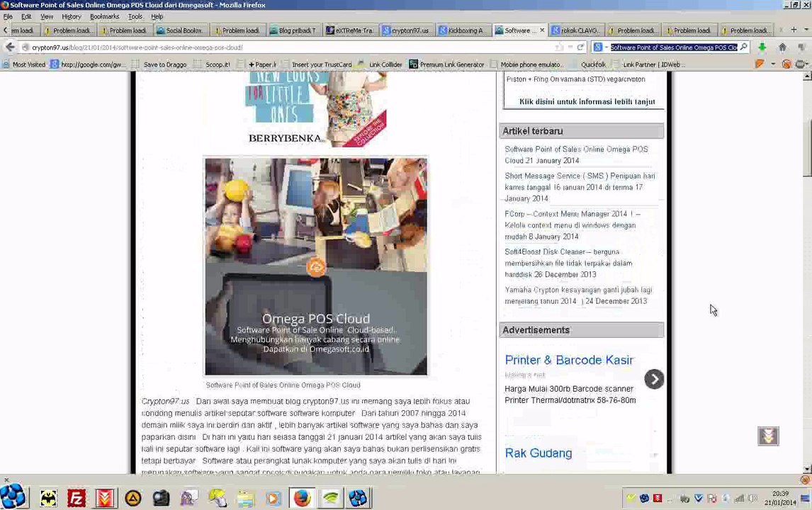This screenshot has width=812, height=510.
Task: Open the Edit menu
Action: 26,16
